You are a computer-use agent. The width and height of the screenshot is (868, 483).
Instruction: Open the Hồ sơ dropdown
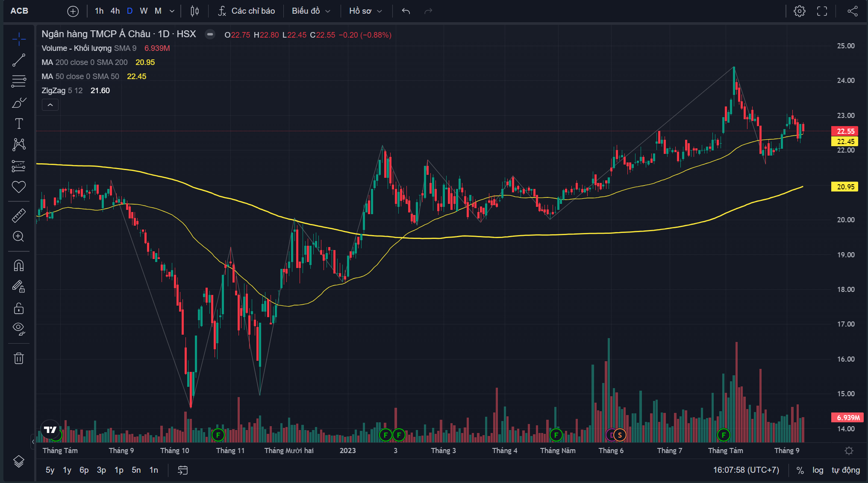[365, 11]
